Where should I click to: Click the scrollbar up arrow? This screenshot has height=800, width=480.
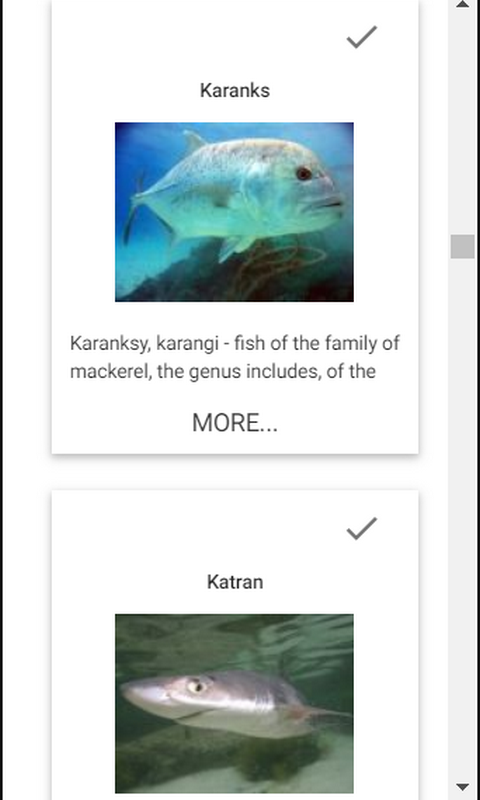(x=463, y=4)
